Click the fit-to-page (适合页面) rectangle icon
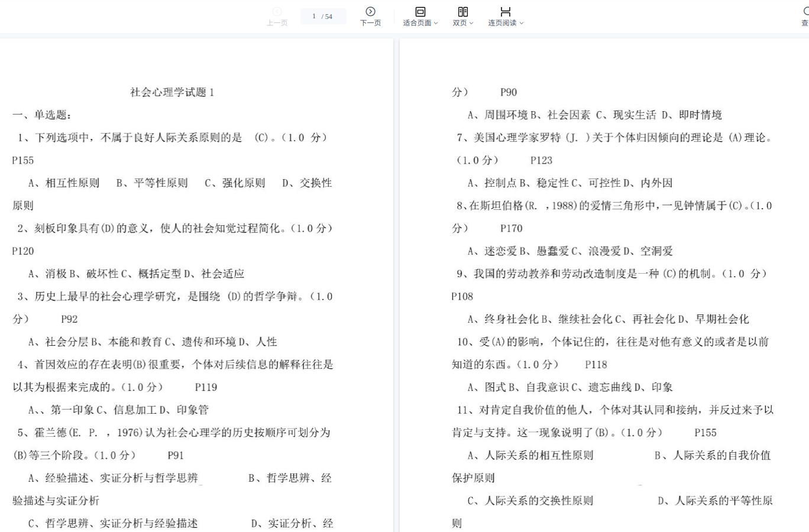Viewport: 809px width, 532px height. [x=420, y=11]
